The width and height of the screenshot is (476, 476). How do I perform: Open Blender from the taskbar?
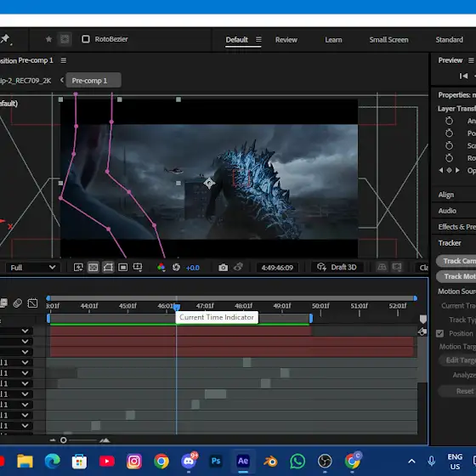point(270,461)
